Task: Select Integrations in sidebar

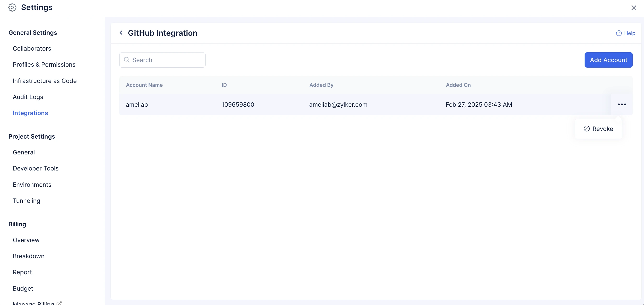Action: point(30,113)
